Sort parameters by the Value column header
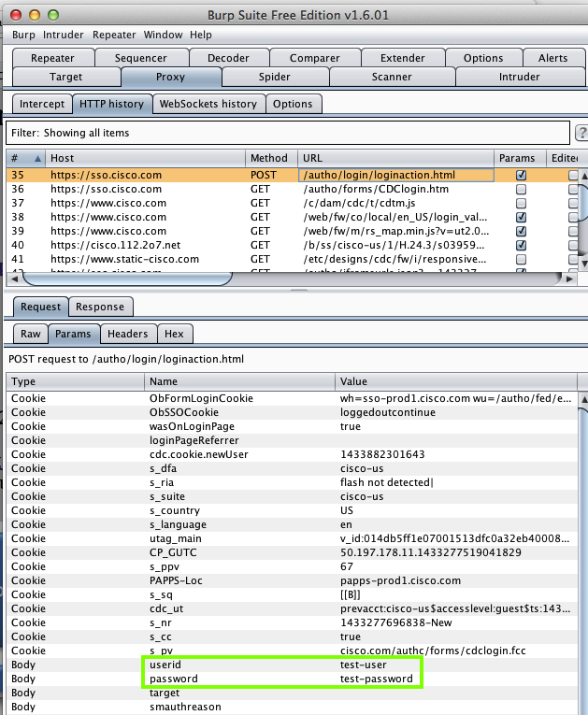 [456, 381]
